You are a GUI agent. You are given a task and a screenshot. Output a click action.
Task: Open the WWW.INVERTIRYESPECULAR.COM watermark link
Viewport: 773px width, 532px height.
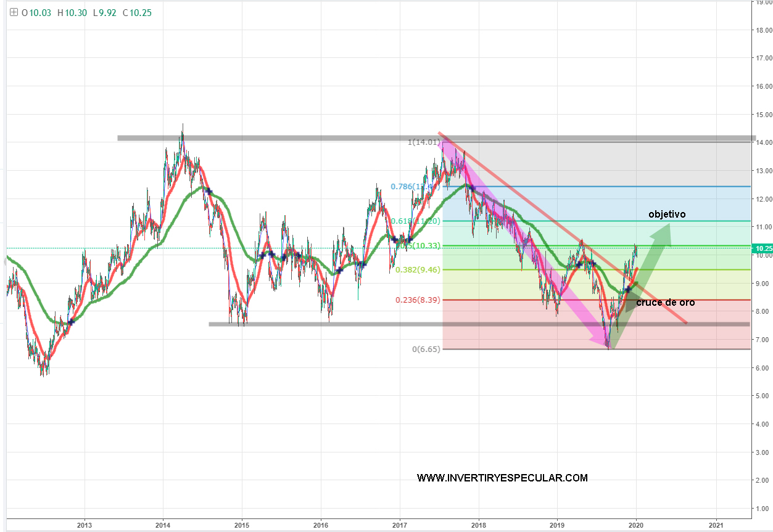pyautogui.click(x=502, y=478)
